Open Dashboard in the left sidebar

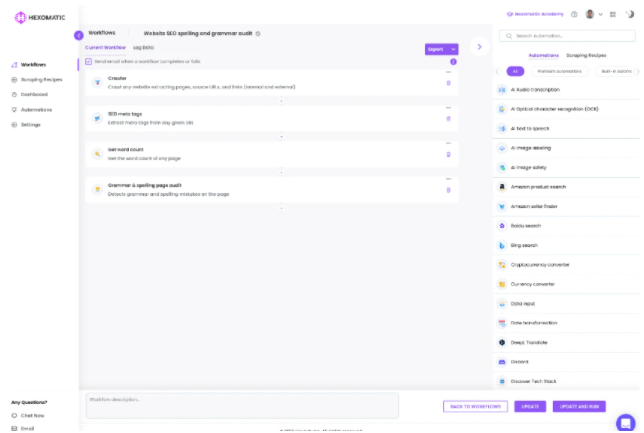tap(35, 94)
